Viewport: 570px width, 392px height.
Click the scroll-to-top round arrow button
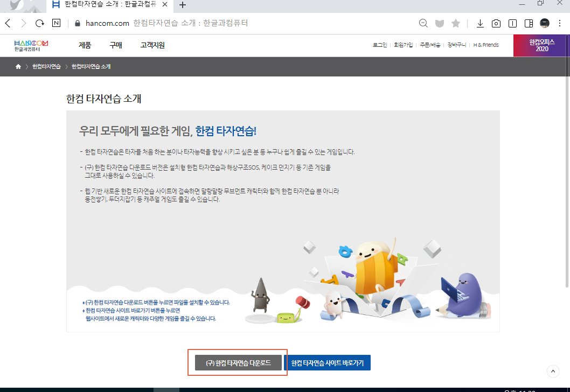pos(553,372)
